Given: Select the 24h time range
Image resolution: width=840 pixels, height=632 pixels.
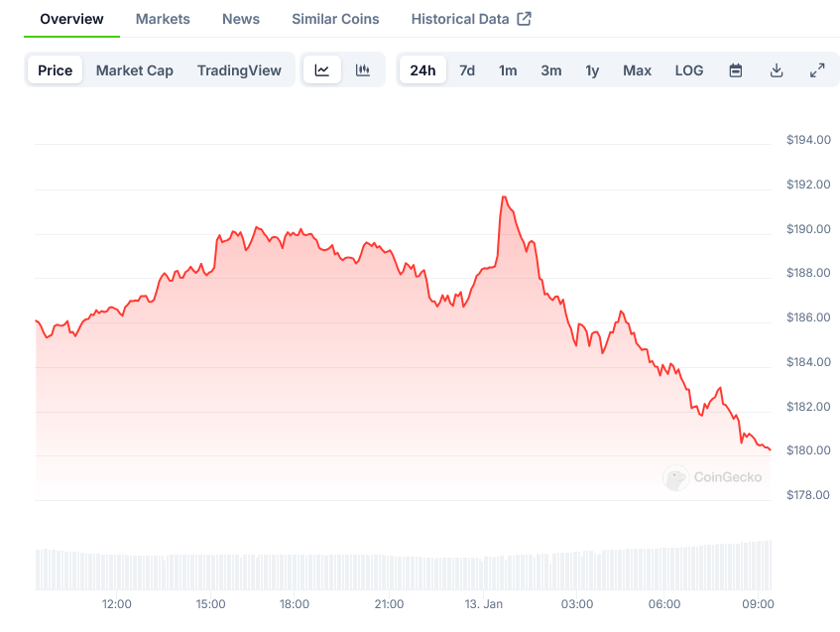Looking at the screenshot, I should [x=422, y=70].
